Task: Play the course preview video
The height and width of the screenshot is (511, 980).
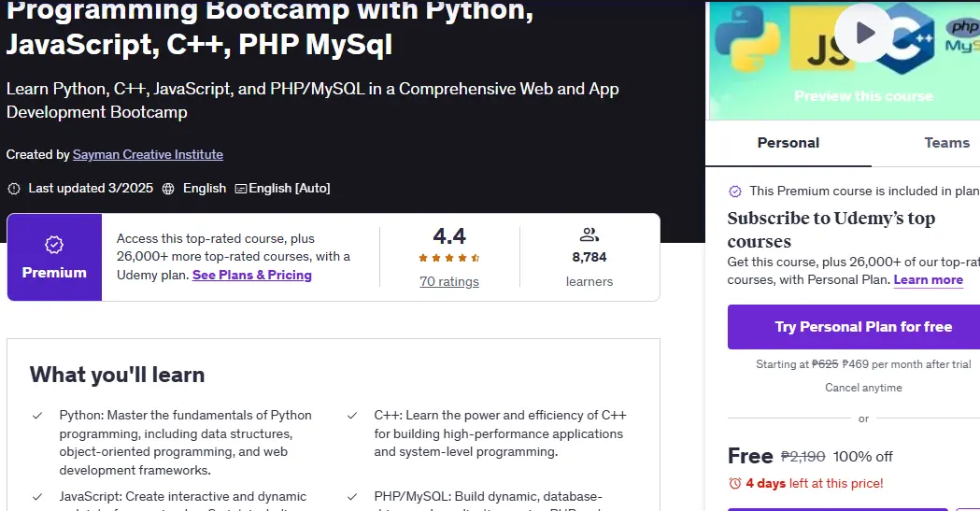Action: [x=864, y=33]
